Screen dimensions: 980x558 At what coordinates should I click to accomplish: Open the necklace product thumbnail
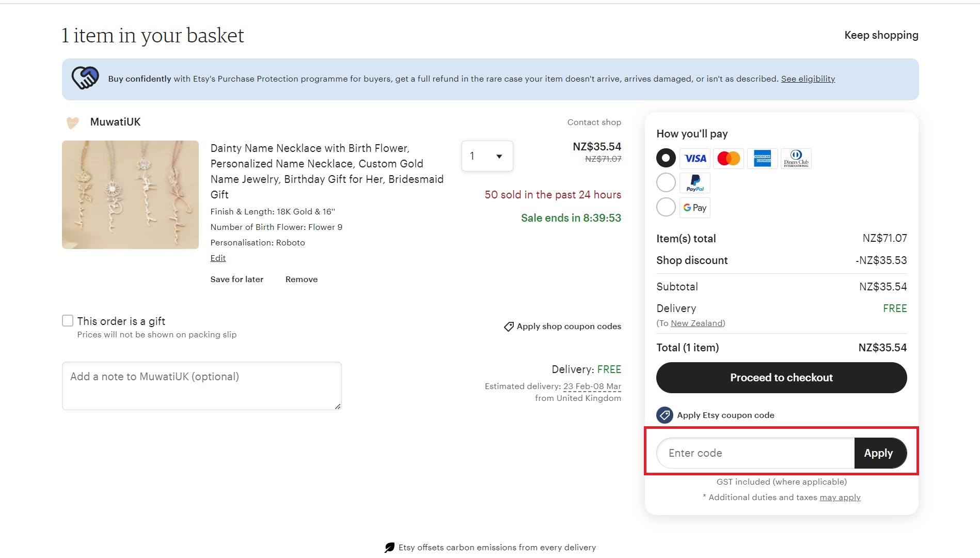click(130, 195)
